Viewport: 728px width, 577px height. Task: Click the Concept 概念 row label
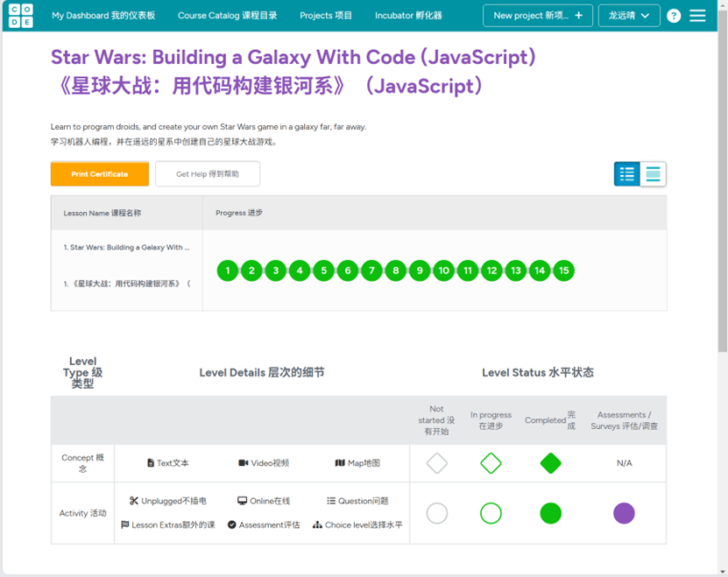(x=82, y=463)
